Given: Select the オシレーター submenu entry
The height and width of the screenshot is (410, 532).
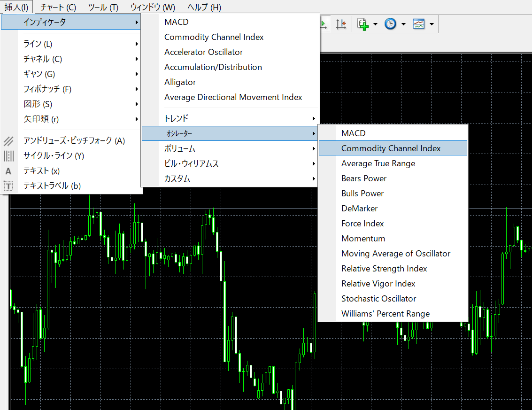Looking at the screenshot, I should (229, 133).
